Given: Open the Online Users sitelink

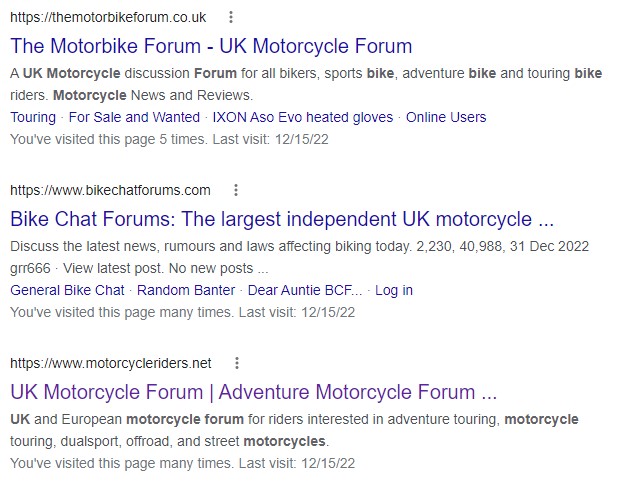Looking at the screenshot, I should (x=446, y=117).
